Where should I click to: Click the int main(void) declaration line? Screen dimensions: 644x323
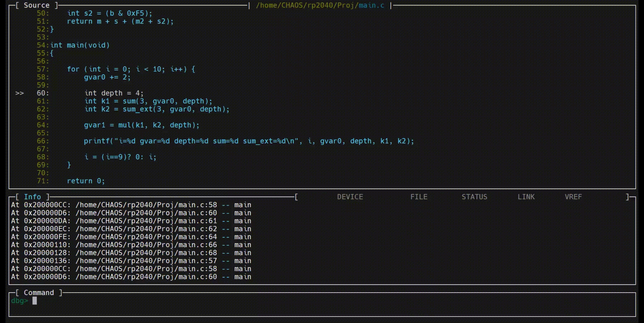(80, 45)
